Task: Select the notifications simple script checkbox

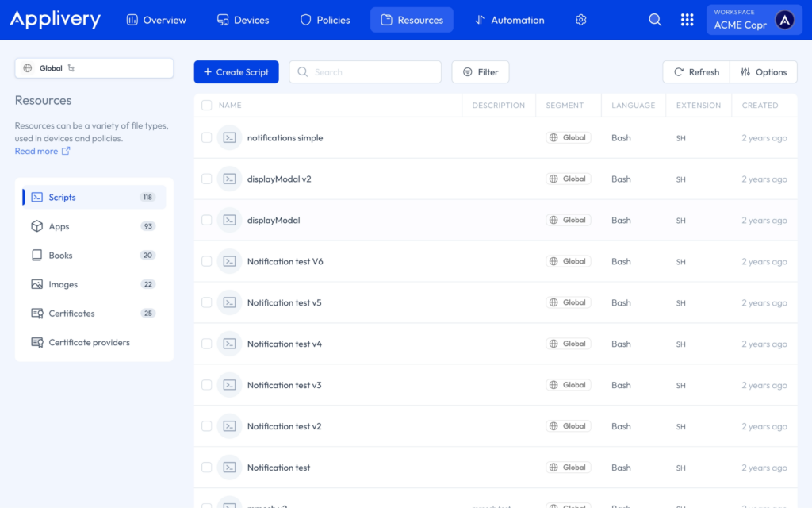Action: 207,138
